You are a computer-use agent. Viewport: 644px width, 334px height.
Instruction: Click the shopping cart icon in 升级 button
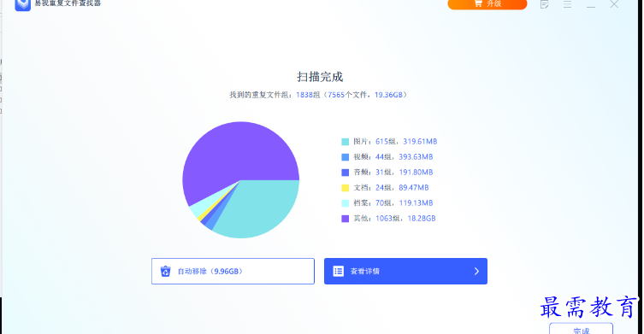pyautogui.click(x=478, y=3)
